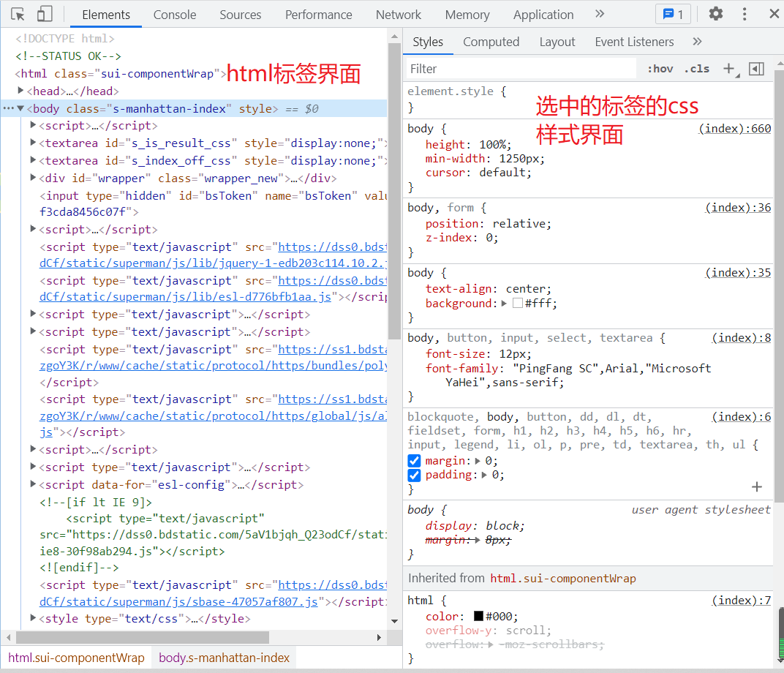
Task: Add a new style rule with plus icon
Action: pos(728,69)
